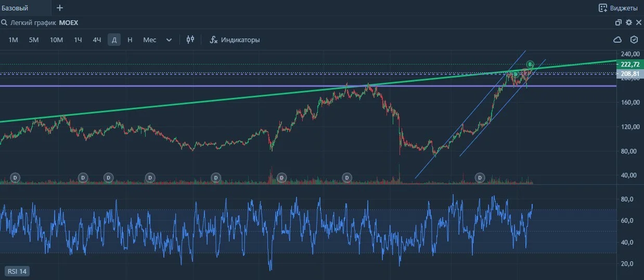Pop out the chart widget into window
Image resolution: width=644 pixels, height=280 pixels.
click(619, 22)
